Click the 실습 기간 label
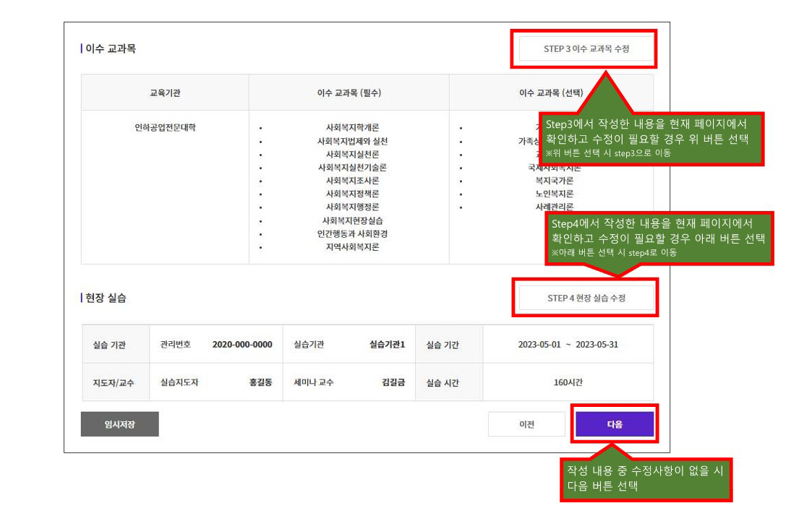Image resolution: width=812 pixels, height=524 pixels. point(443,345)
